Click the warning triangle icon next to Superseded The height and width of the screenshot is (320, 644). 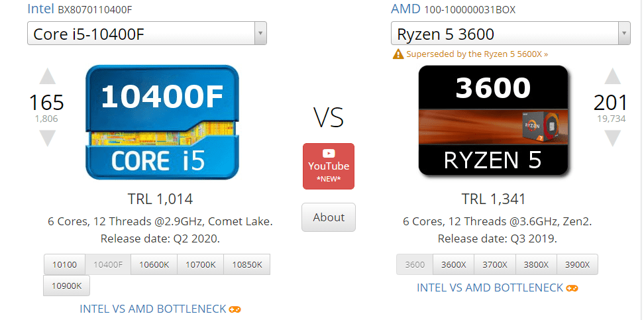[398, 54]
